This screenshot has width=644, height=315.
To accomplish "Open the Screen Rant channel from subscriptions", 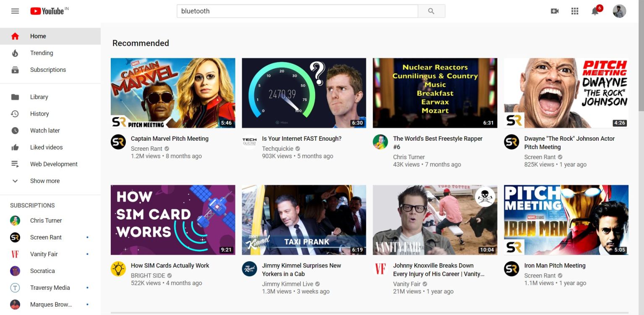I will click(46, 237).
